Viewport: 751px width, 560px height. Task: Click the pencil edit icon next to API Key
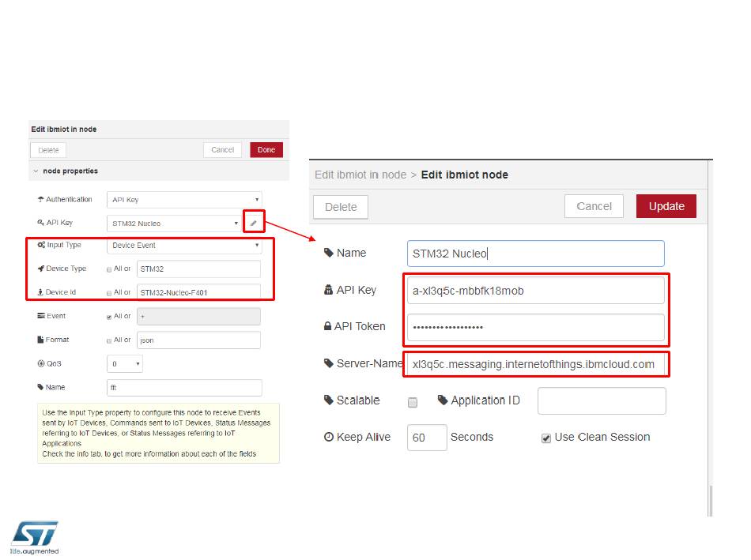pos(254,223)
